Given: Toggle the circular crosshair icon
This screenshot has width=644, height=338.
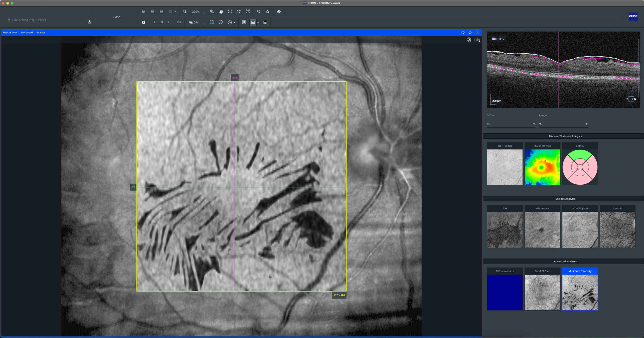Looking at the screenshot, I should [x=221, y=22].
